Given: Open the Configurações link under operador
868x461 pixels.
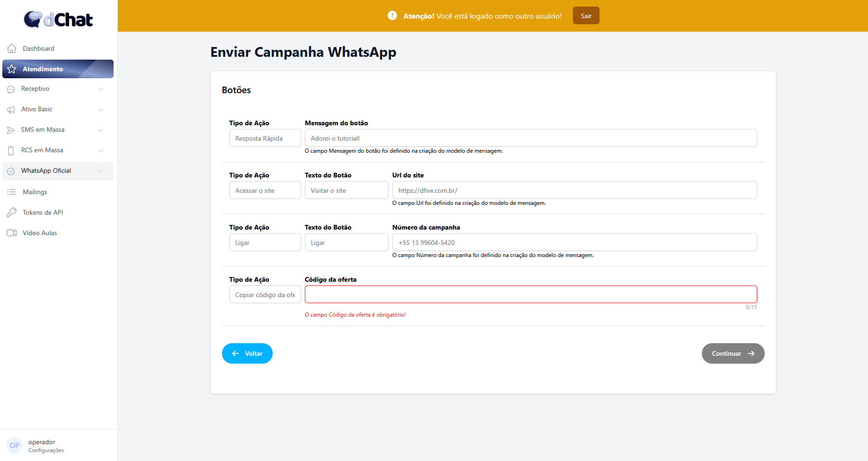Looking at the screenshot, I should tap(46, 450).
